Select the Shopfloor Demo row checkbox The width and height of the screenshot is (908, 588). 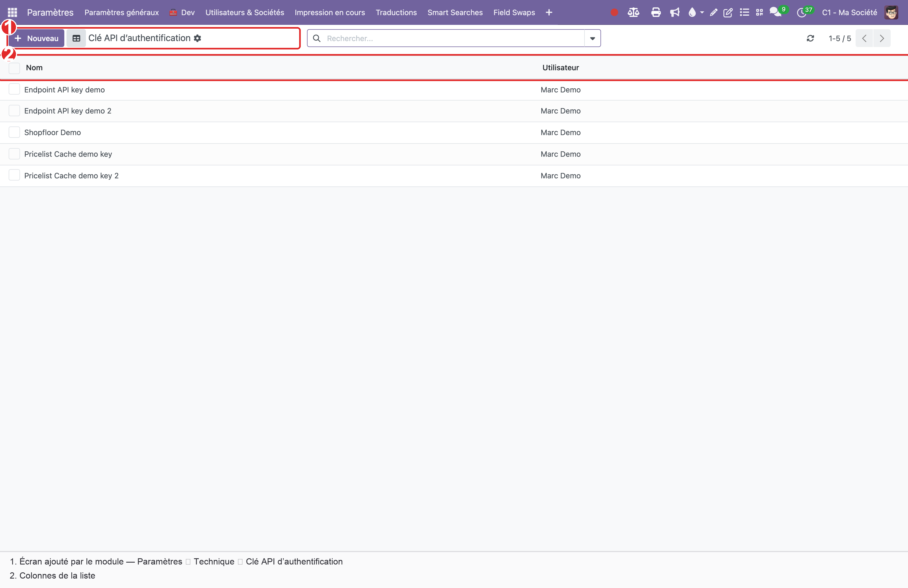coord(14,132)
